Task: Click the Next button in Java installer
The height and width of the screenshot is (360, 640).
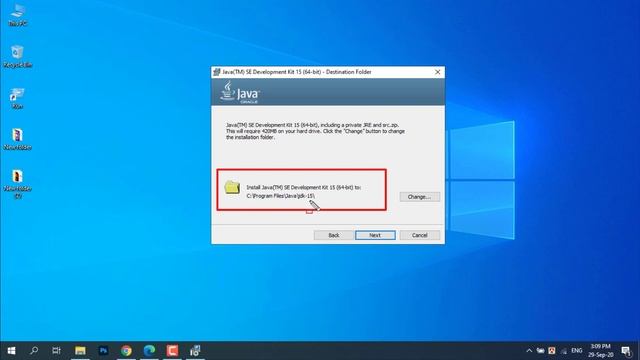Action: 375,235
